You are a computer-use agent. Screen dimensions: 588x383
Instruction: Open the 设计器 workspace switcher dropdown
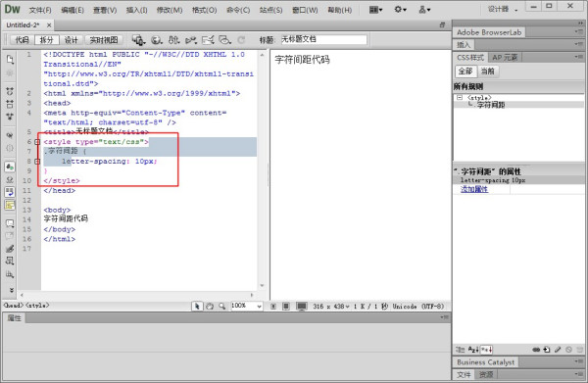pos(503,10)
